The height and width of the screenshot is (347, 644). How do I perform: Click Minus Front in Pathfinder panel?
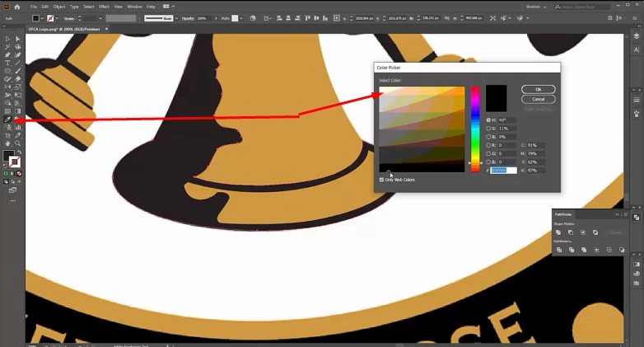coord(571,232)
